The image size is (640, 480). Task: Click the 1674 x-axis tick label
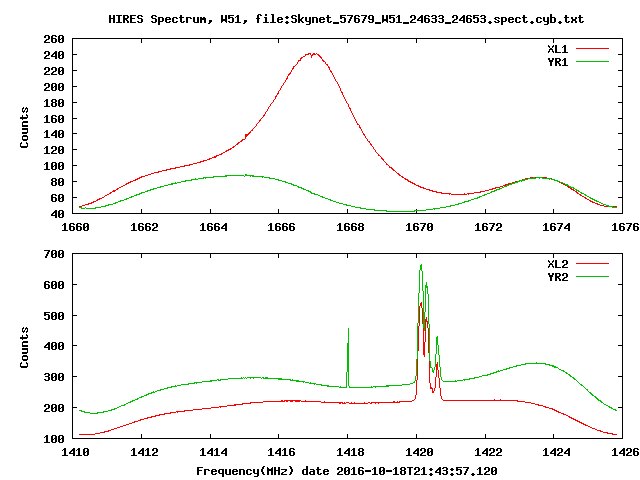point(556,227)
